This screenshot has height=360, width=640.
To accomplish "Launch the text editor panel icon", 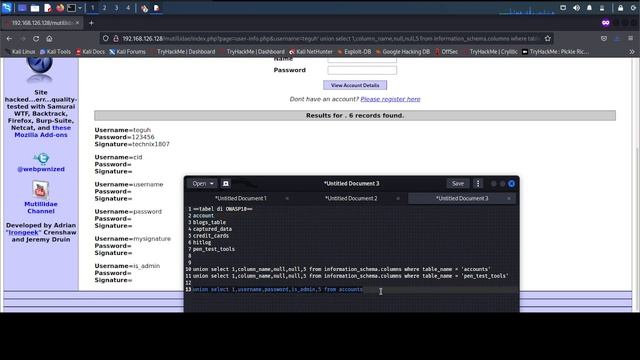I will 47,8.
